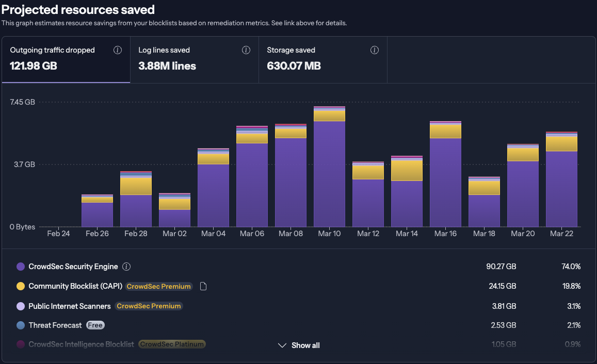Open the Storage saved info tooltip
The height and width of the screenshot is (364, 597).
[375, 50]
